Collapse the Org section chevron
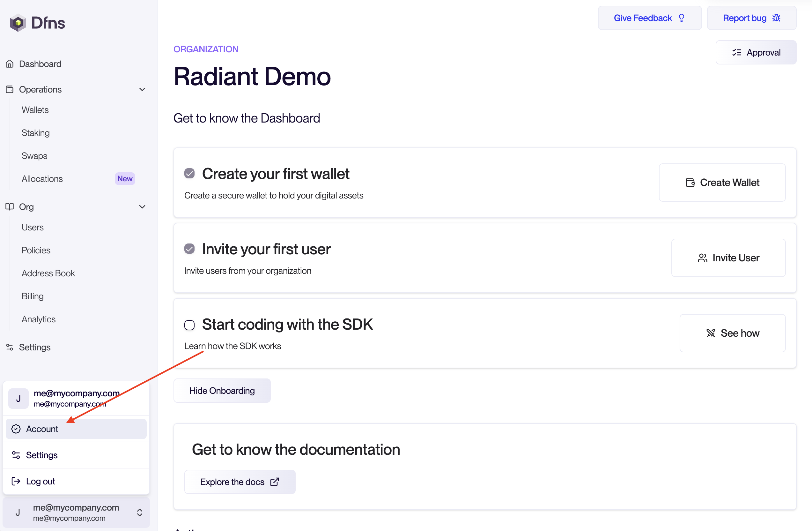812x531 pixels. pyautogui.click(x=142, y=207)
